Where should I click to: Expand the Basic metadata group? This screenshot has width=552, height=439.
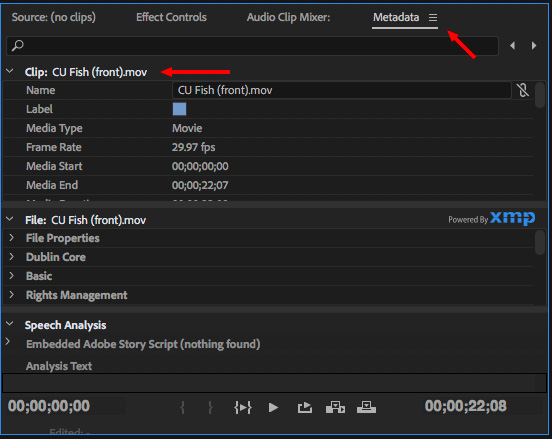(x=12, y=276)
